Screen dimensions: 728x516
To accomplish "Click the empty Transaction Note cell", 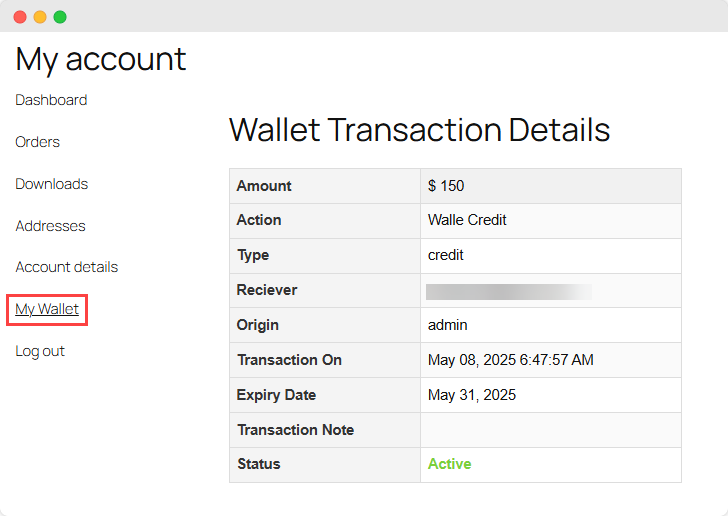I will click(550, 430).
